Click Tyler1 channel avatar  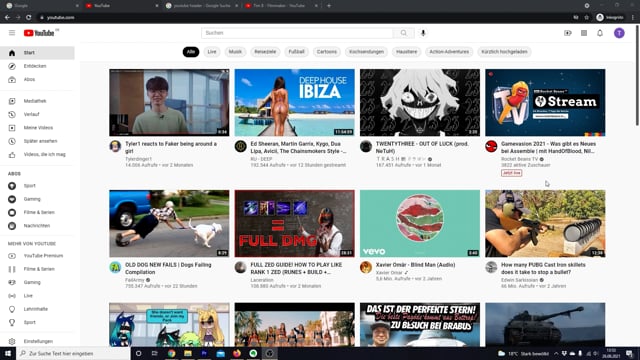pyautogui.click(x=115, y=146)
